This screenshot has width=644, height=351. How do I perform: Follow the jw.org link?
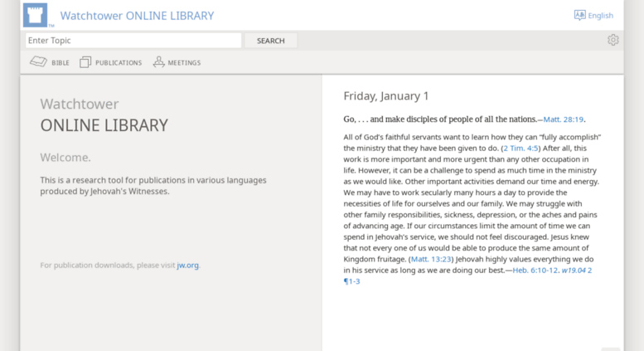[187, 266]
